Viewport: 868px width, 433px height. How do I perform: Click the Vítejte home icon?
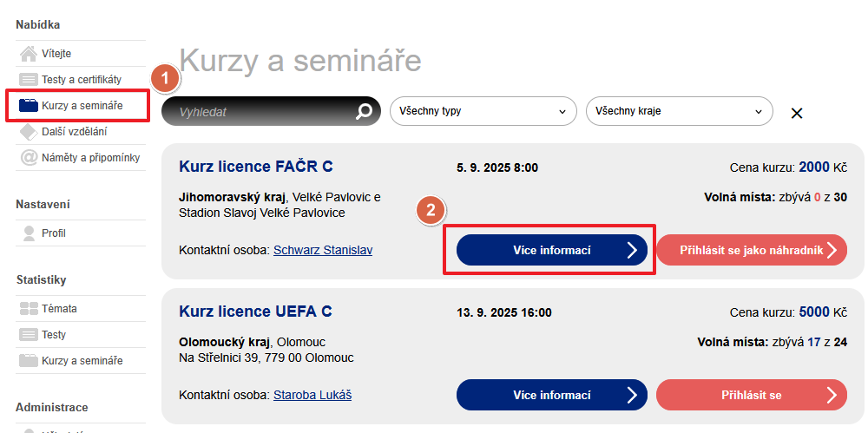(x=29, y=54)
